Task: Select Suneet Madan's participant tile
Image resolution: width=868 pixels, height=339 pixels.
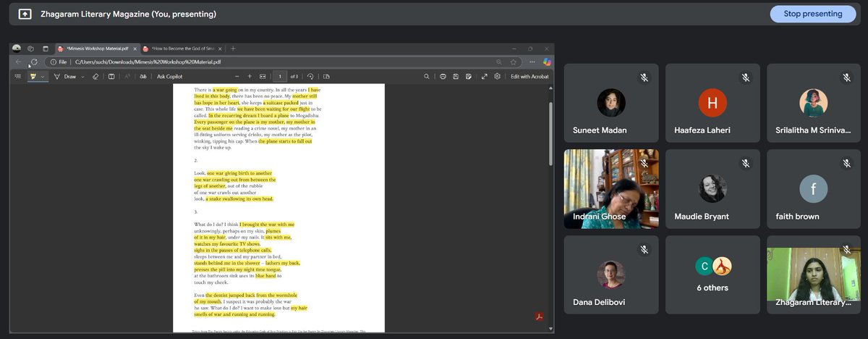Action: click(x=611, y=103)
